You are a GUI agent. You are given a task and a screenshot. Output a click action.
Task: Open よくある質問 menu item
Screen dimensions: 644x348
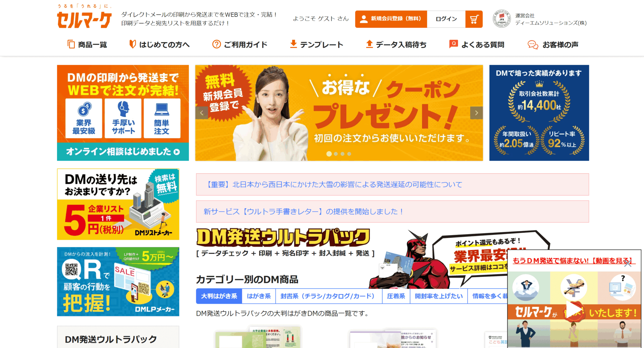click(x=477, y=45)
